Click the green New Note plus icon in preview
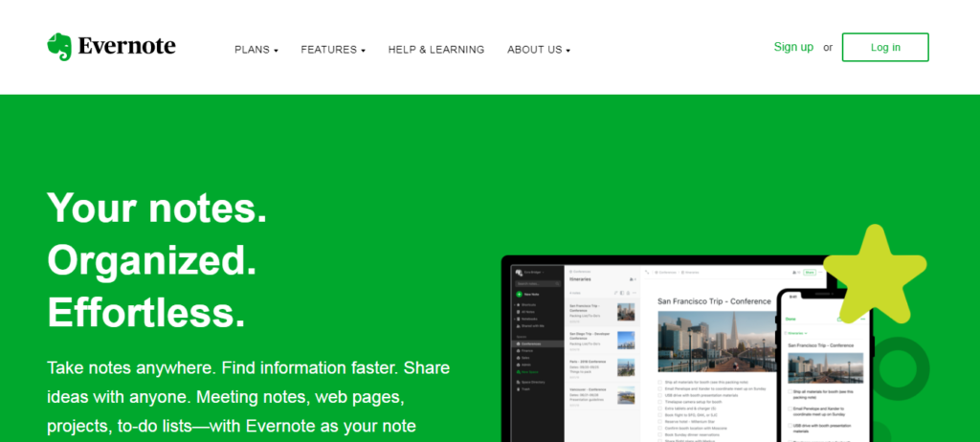 [x=519, y=294]
